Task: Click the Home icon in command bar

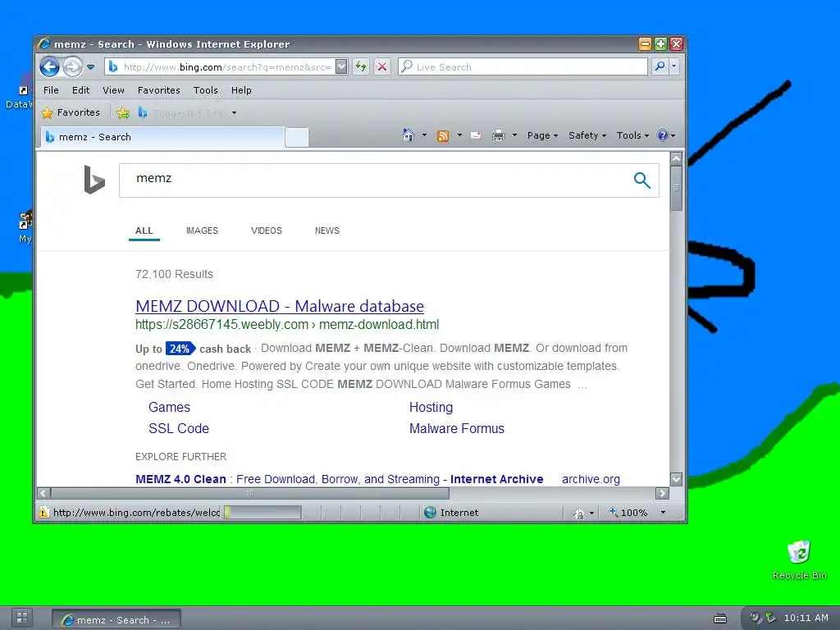Action: click(x=409, y=135)
